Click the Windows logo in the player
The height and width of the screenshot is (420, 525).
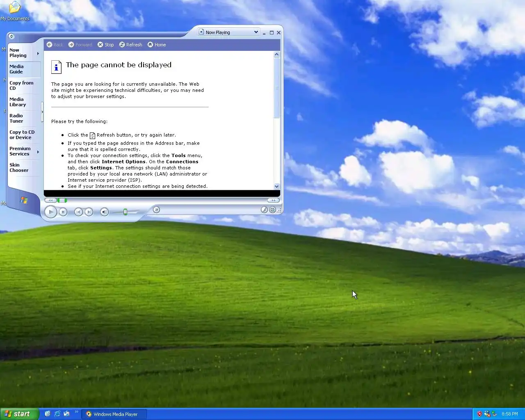24,200
